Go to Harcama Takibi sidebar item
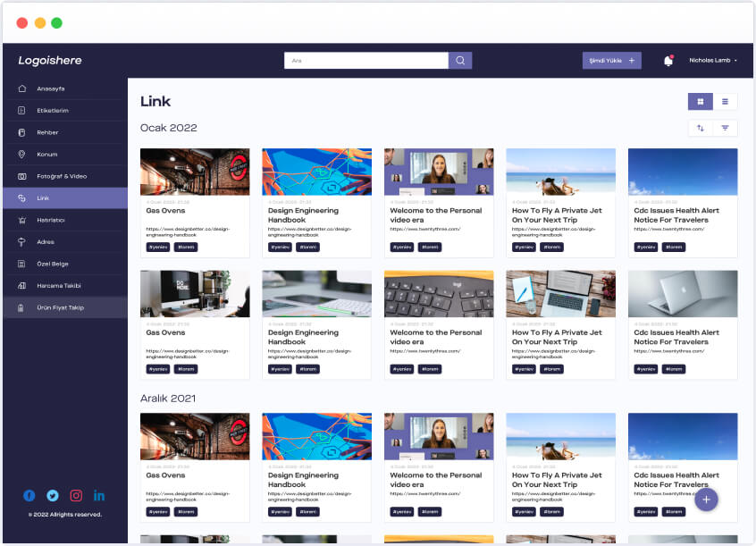 coord(58,286)
